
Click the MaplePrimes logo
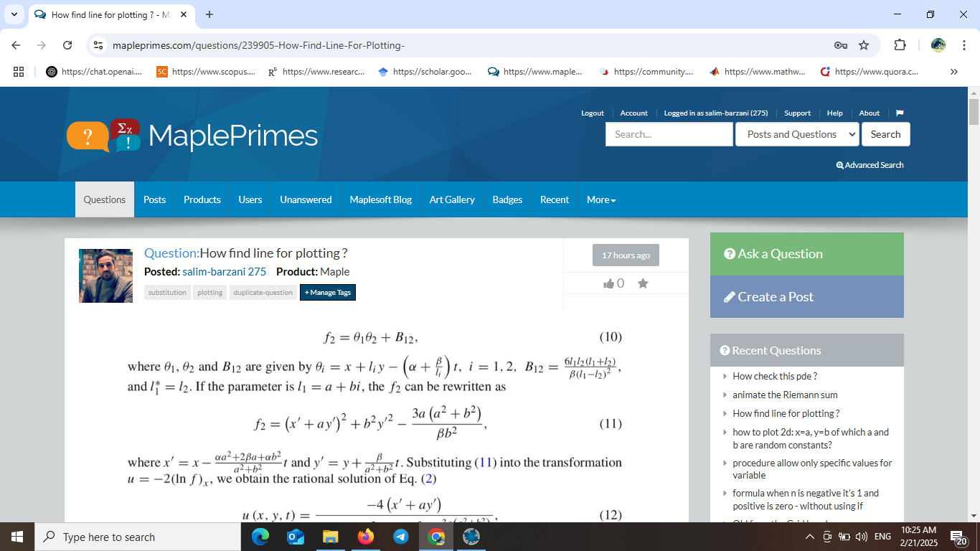pyautogui.click(x=192, y=136)
